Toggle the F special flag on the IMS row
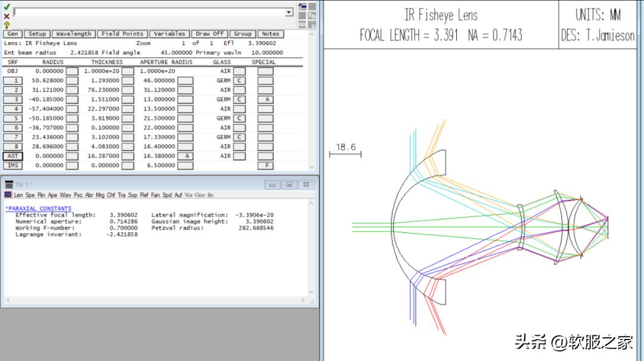 (x=267, y=165)
